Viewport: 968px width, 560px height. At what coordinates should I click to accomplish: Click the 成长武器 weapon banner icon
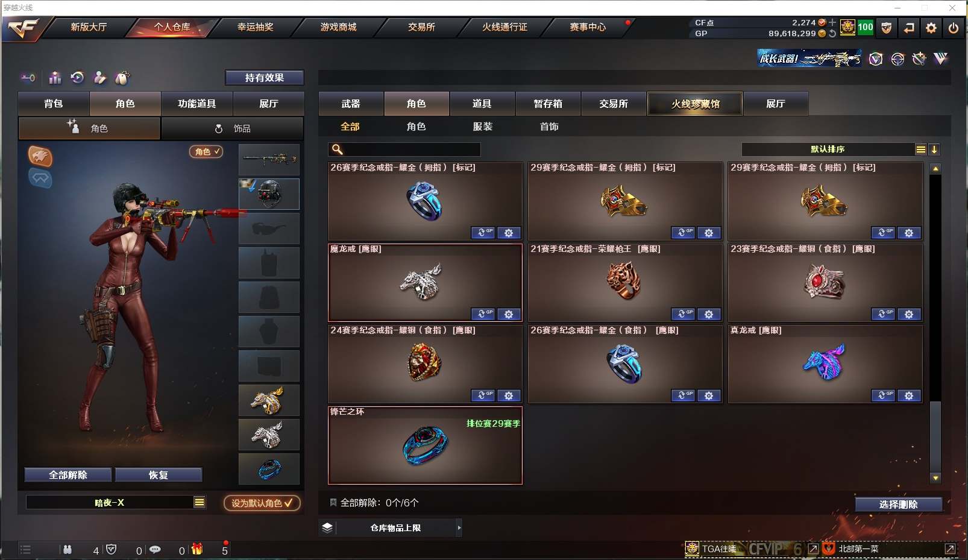[x=809, y=58]
